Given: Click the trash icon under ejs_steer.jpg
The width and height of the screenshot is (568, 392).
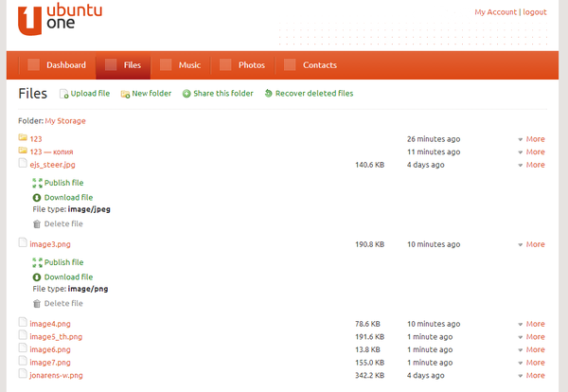Looking at the screenshot, I should 37,224.
